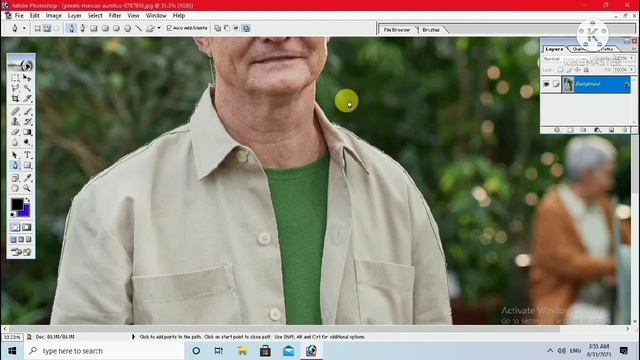The height and width of the screenshot is (360, 640).
Task: Open Pen tool preset picker arrow
Action: click(24, 28)
